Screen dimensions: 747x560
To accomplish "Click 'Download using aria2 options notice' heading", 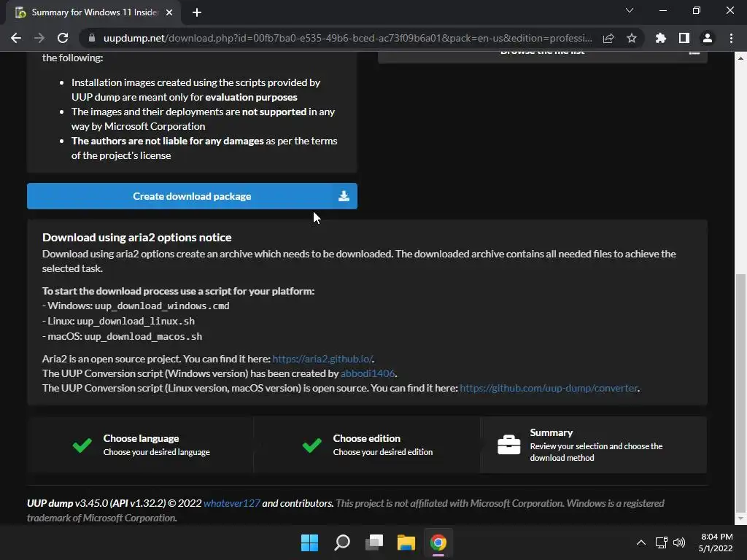I will [x=136, y=237].
